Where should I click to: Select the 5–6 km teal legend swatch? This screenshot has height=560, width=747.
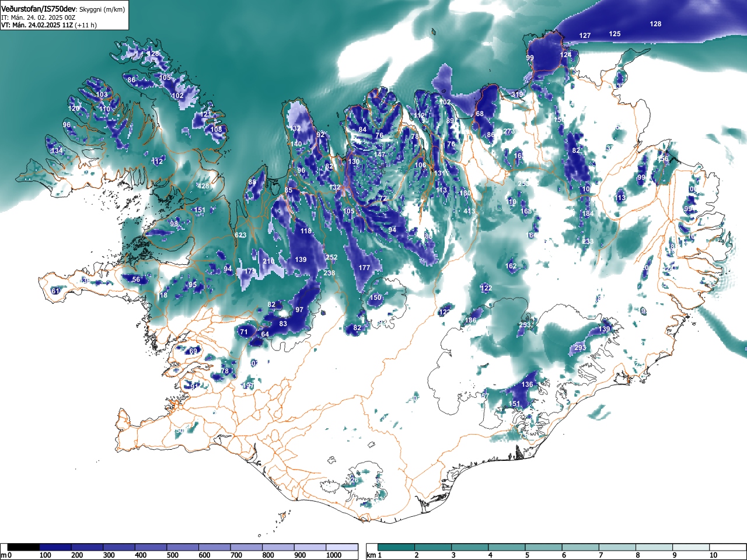coord(544,547)
